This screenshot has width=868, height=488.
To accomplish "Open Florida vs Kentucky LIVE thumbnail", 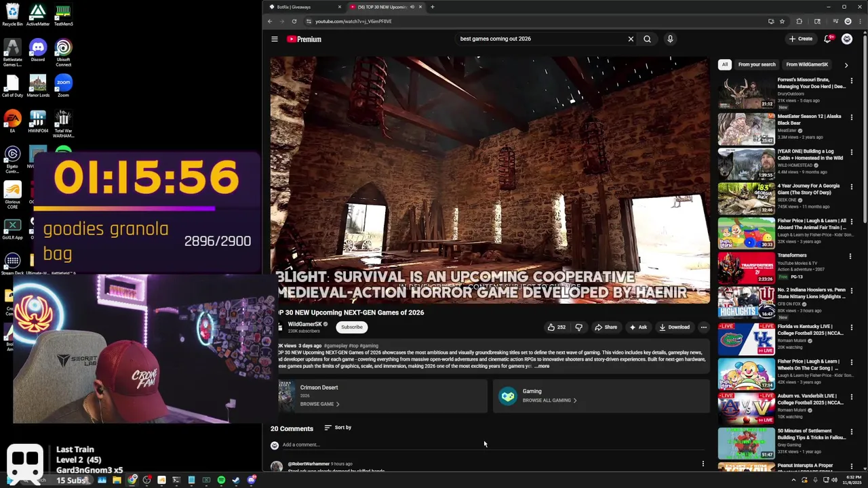I will point(747,339).
